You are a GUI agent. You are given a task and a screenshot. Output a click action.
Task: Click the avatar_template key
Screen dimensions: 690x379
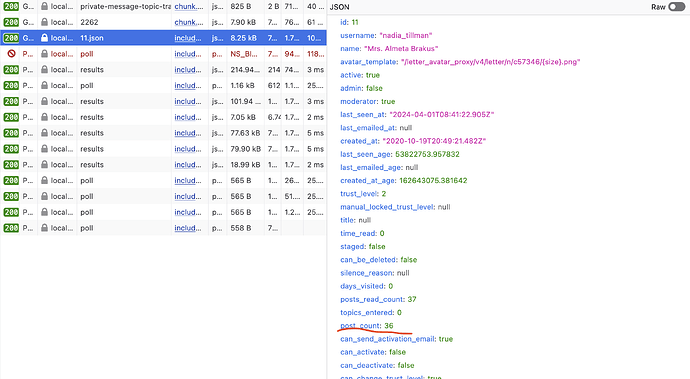click(x=369, y=62)
